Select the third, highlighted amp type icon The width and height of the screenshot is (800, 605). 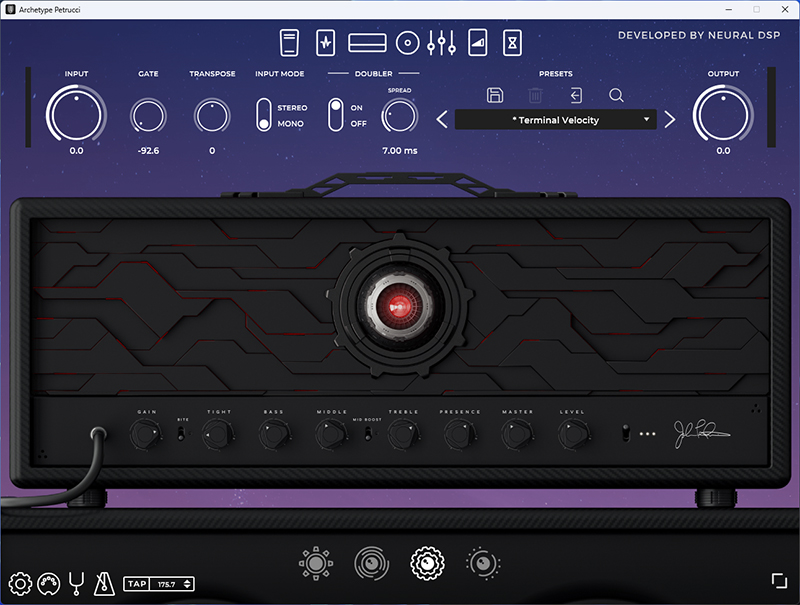pyautogui.click(x=428, y=563)
